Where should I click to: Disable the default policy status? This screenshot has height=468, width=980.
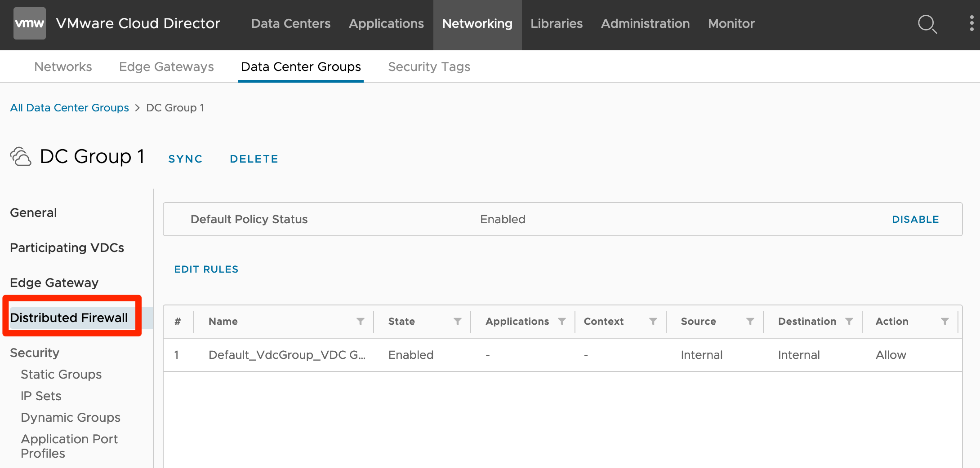coord(915,220)
